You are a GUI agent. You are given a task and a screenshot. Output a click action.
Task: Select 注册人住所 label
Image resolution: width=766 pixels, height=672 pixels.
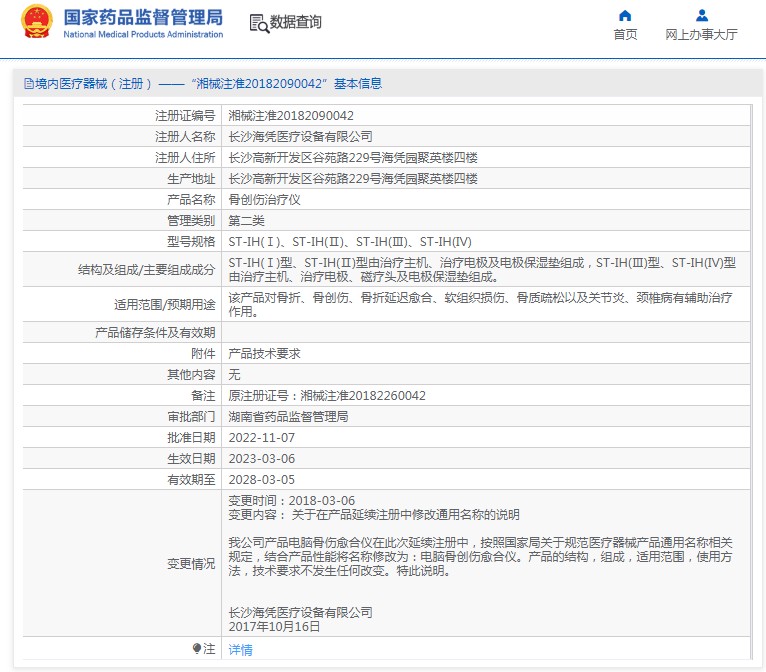click(185, 158)
